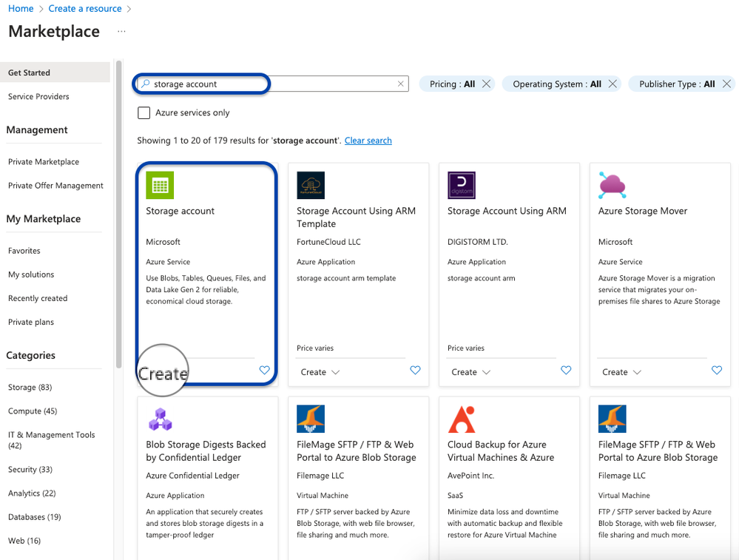Click the AvePoint Cloud Backup logo
Image resolution: width=739 pixels, height=560 pixels.
pyautogui.click(x=462, y=419)
